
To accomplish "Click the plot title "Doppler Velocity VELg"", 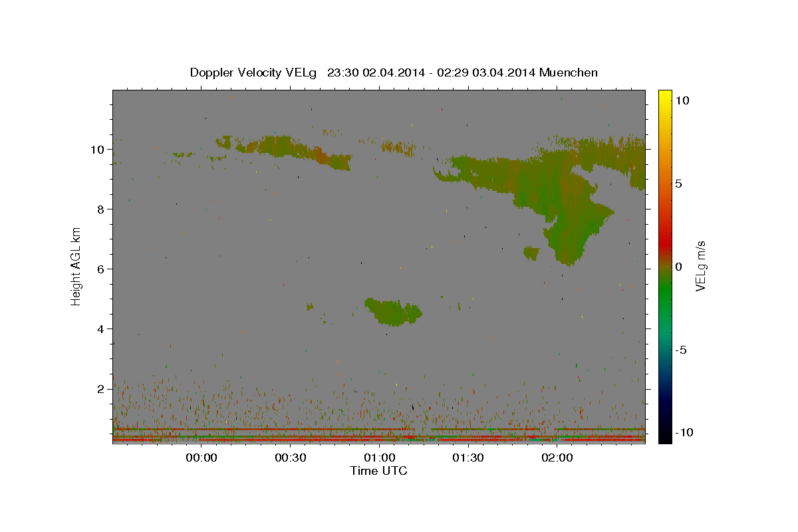I will [x=254, y=72].
